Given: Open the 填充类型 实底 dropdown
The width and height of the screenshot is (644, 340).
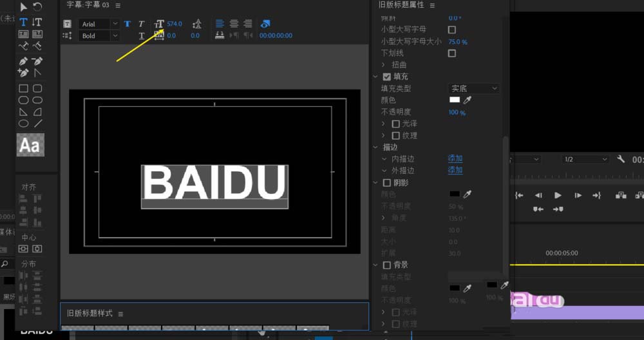Looking at the screenshot, I should tap(473, 88).
